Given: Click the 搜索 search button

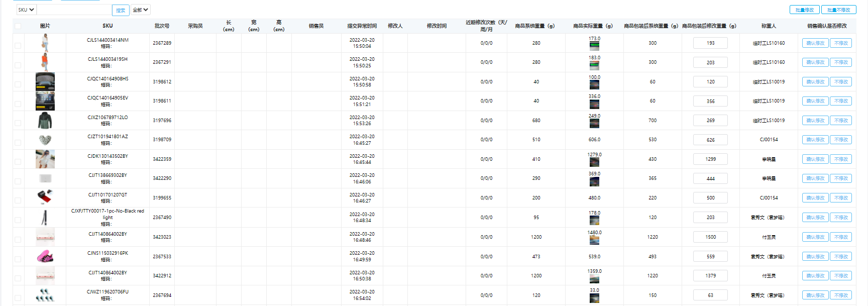Looking at the screenshot, I should coord(121,10).
